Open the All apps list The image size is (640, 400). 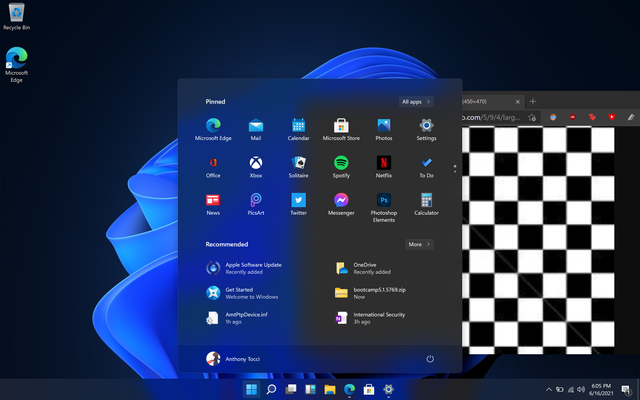[416, 102]
